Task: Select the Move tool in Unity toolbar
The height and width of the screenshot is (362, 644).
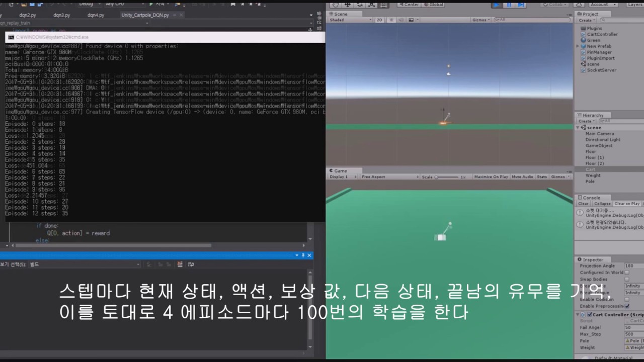Action: [x=347, y=5]
